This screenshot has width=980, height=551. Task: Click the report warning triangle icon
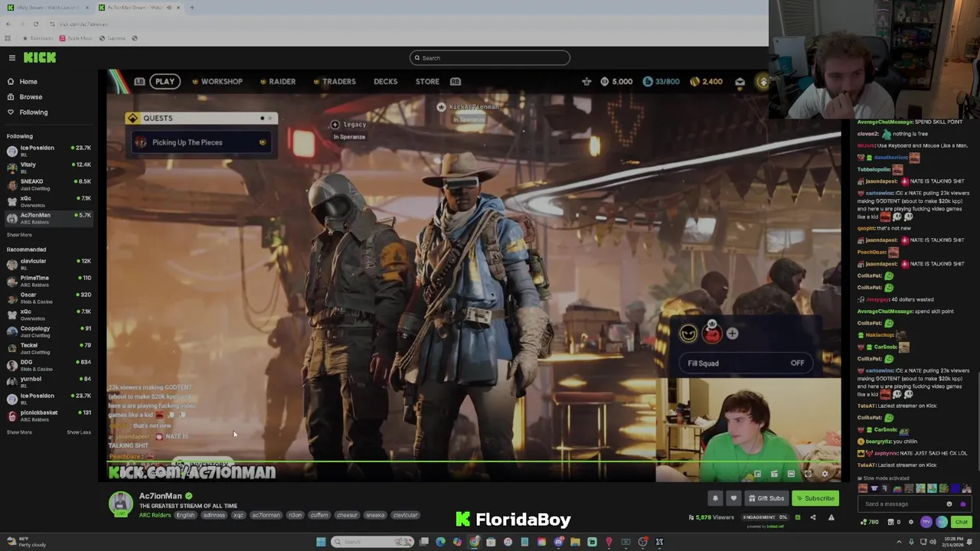pyautogui.click(x=831, y=518)
